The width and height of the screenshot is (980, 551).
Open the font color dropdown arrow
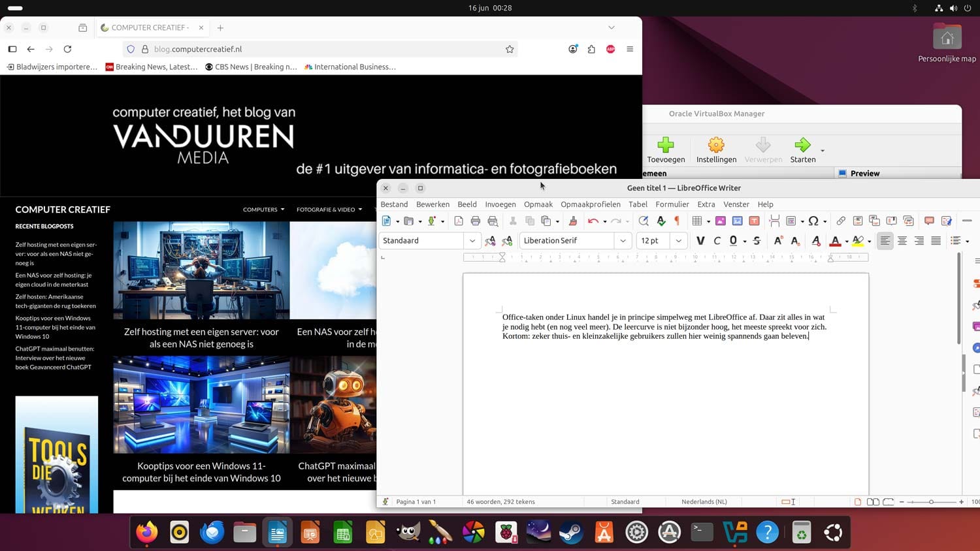[x=847, y=242]
